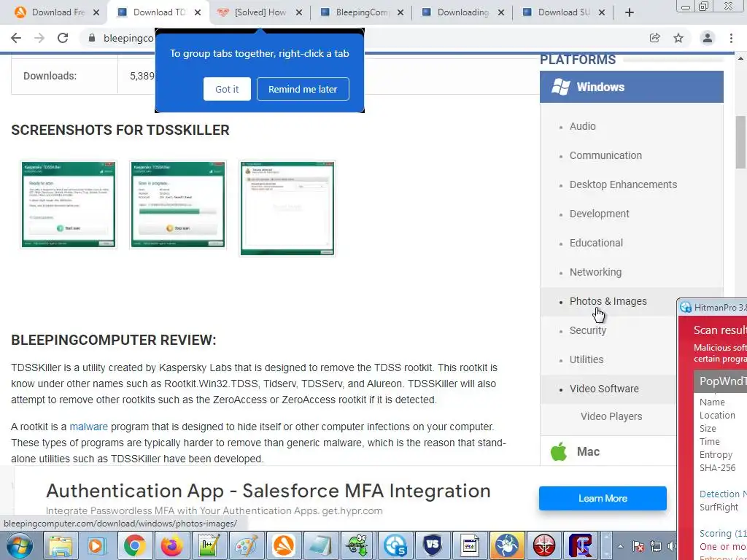The width and height of the screenshot is (747, 560).
Task: Go back to the previous page
Action: [x=16, y=38]
